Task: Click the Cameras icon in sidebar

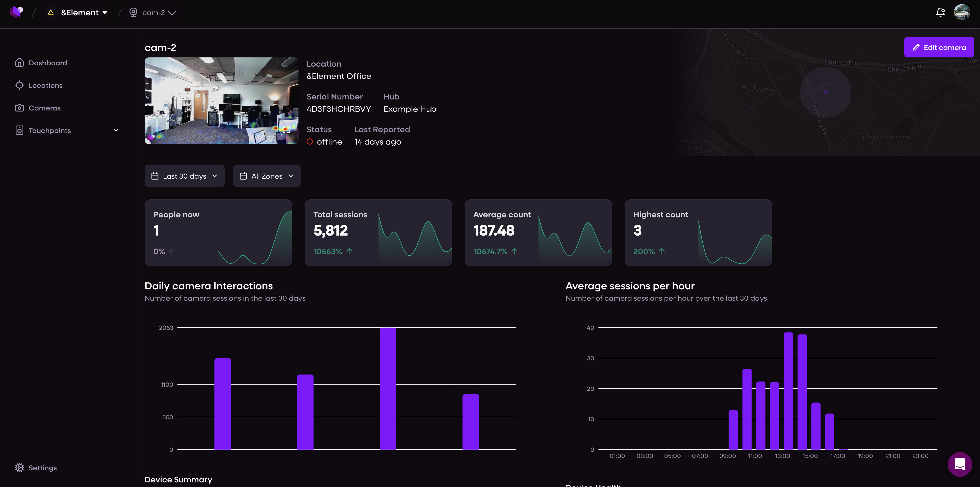Action: pyautogui.click(x=19, y=108)
